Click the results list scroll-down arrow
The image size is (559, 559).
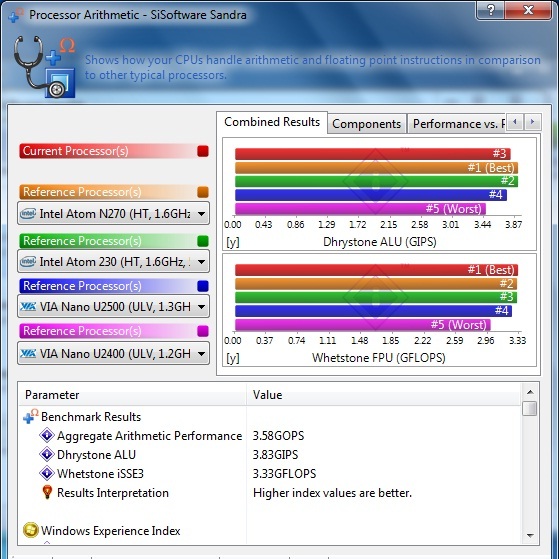(530, 535)
